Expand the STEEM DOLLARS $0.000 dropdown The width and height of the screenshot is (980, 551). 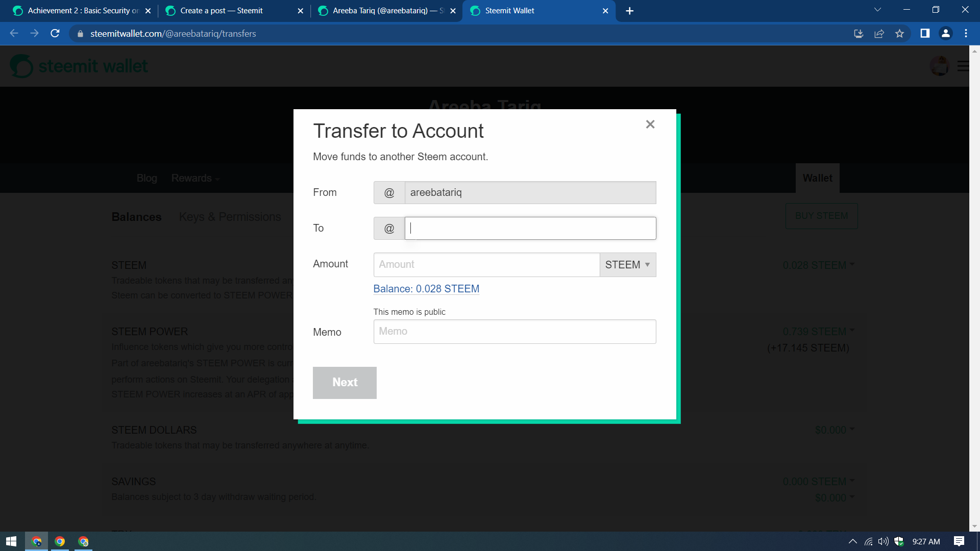point(835,430)
